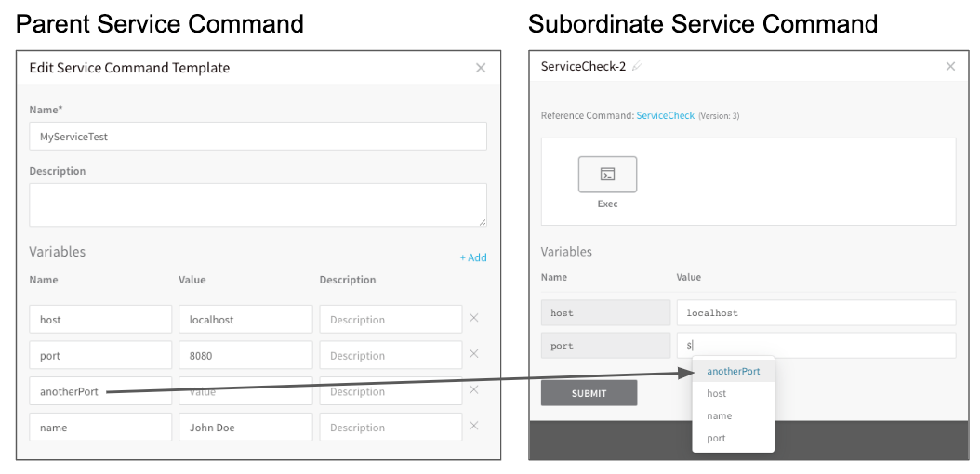This screenshot has height=474, width=980.
Task: Remove the port variable row
Action: 474,354
